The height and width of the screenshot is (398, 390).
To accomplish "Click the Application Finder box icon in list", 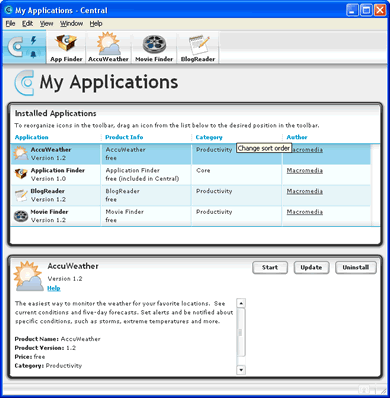I will coord(21,174).
